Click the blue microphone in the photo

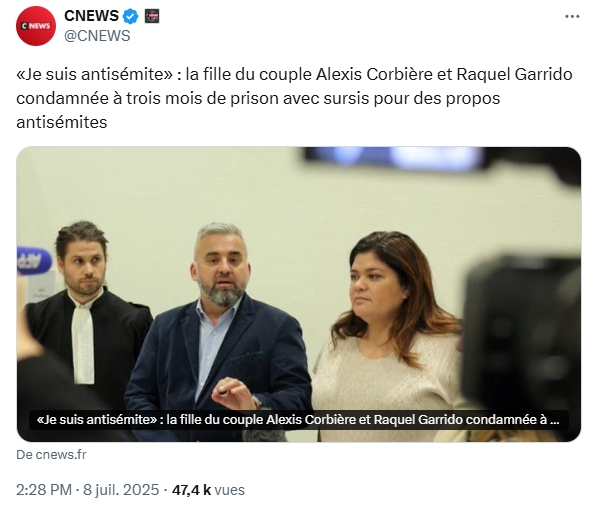pos(33,261)
